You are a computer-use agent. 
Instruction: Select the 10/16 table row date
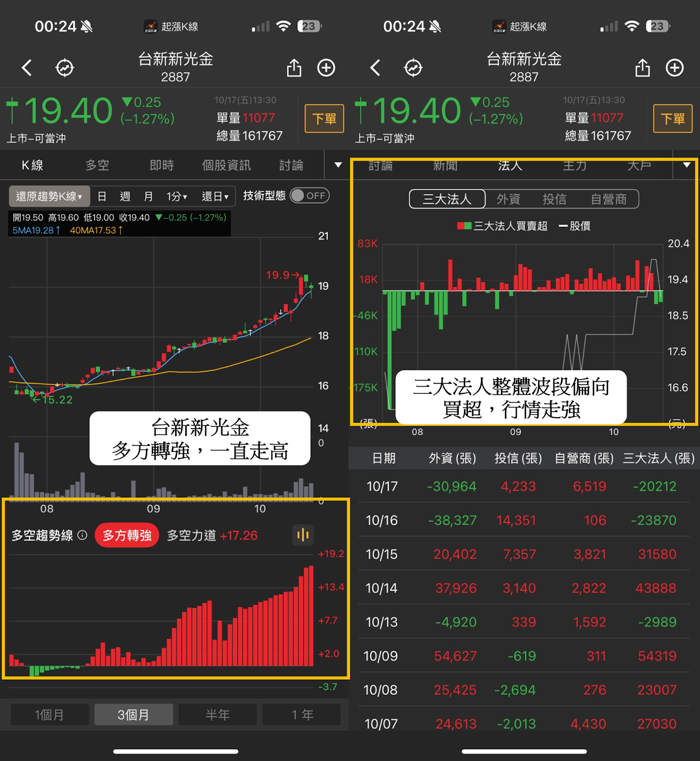tap(382, 520)
